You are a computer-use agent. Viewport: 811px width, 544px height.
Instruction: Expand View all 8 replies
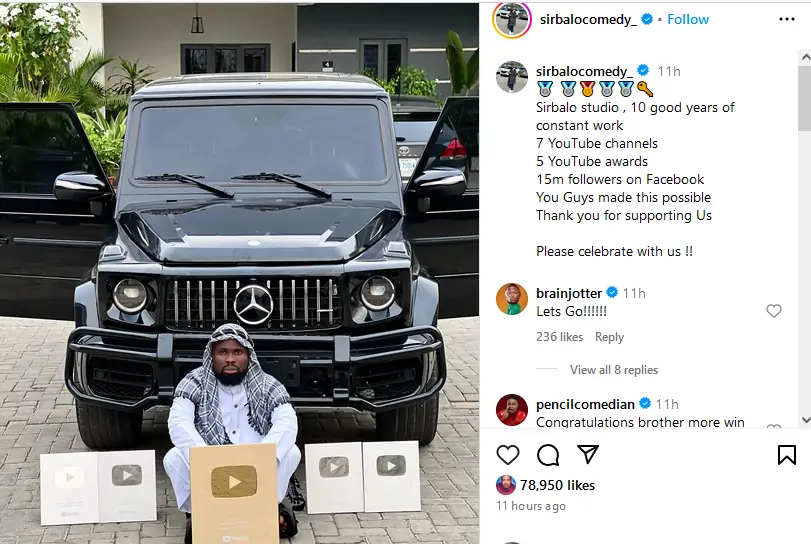coord(614,370)
